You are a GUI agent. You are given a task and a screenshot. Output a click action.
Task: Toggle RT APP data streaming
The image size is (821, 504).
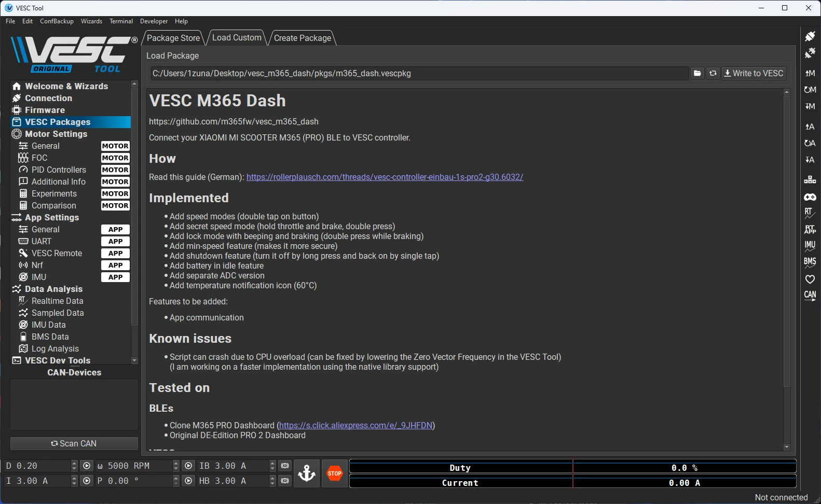[810, 229]
